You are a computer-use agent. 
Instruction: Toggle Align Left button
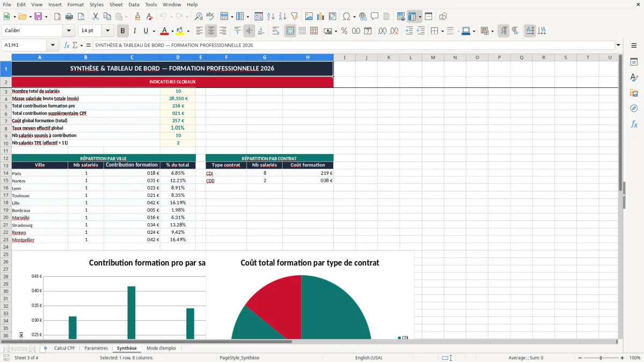click(199, 31)
